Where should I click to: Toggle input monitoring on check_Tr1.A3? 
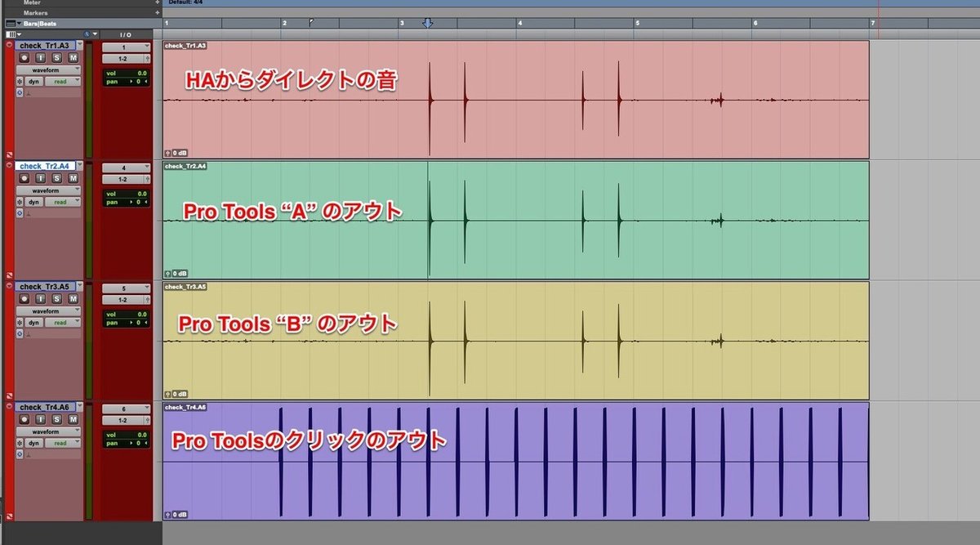click(x=41, y=58)
